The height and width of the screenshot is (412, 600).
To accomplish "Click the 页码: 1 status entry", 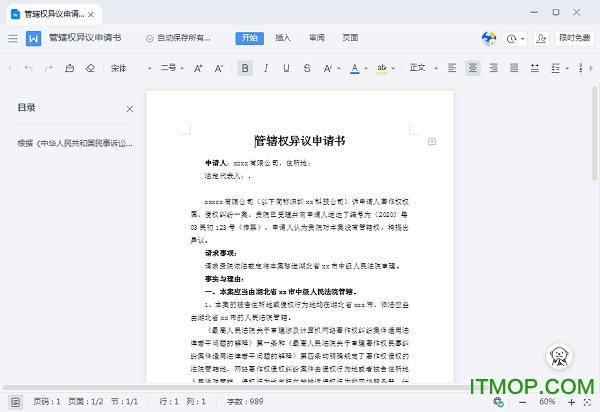I will point(47,402).
